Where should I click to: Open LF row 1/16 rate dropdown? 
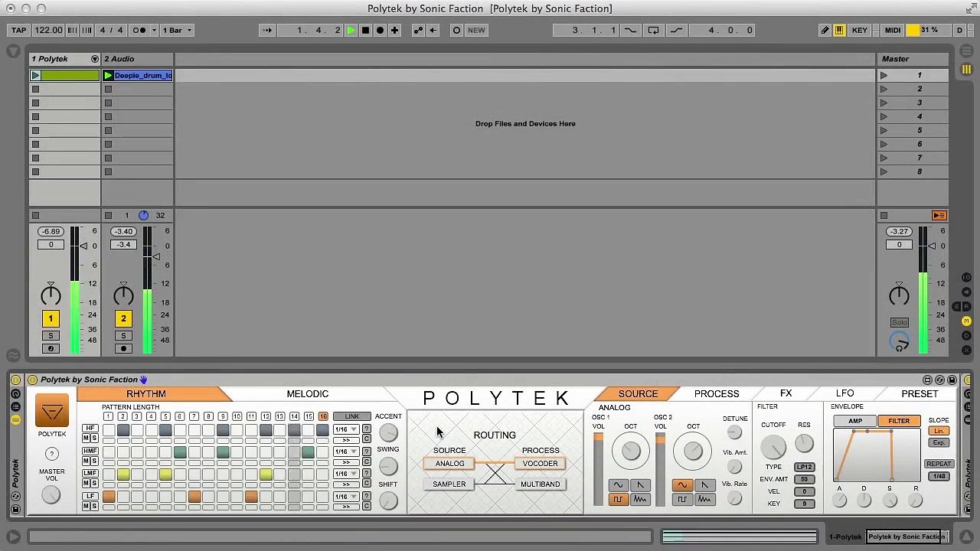click(x=346, y=496)
